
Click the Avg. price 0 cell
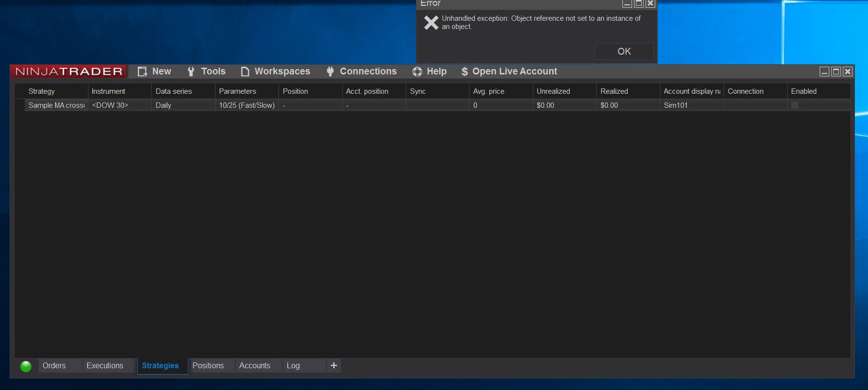[501, 105]
